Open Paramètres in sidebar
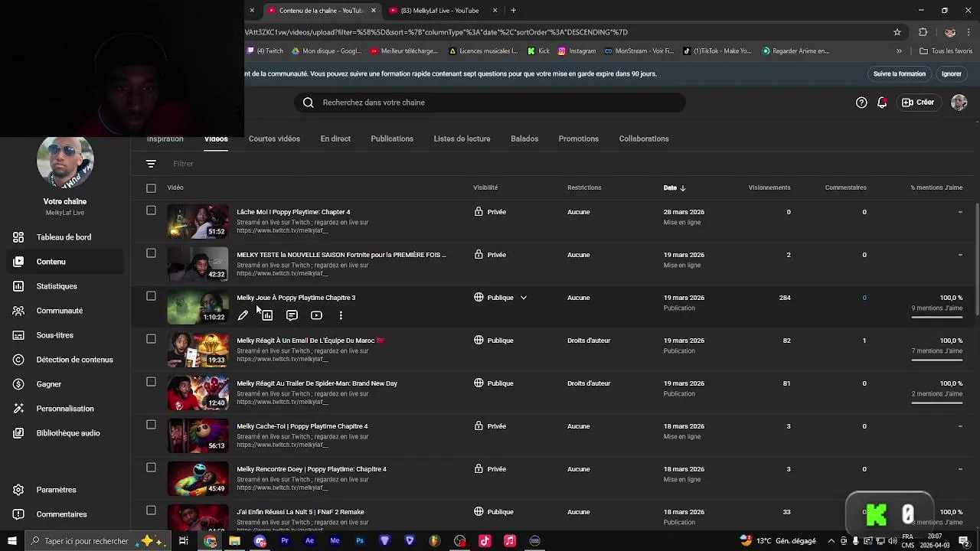The image size is (980, 551). click(65, 490)
